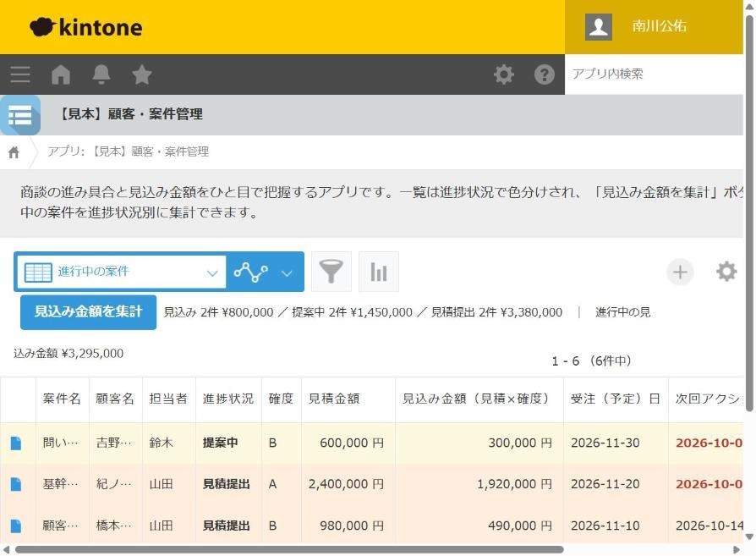
Task: Sort by 担当者 column header
Action: [168, 399]
